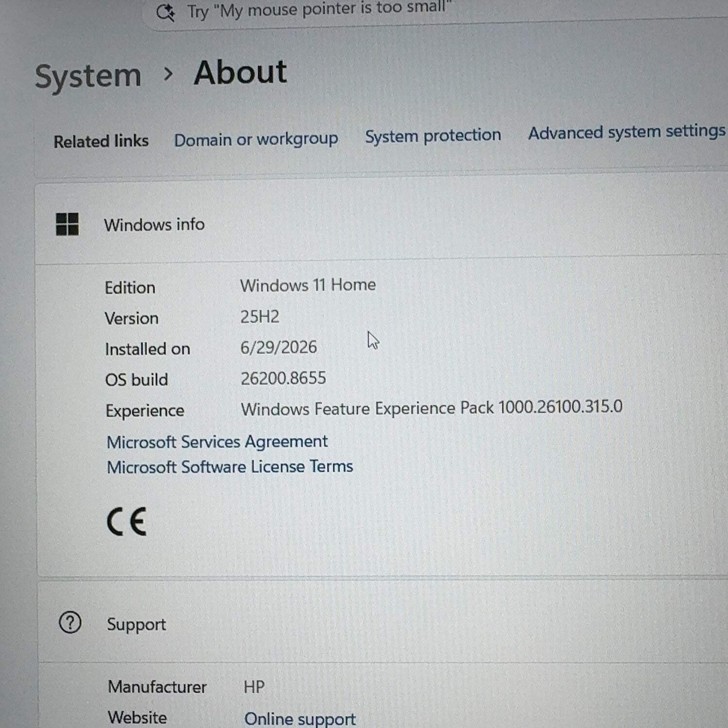The image size is (728, 728).
Task: Select Windows Feature Experience Pack 1000.26100.315.0 text
Action: click(x=431, y=408)
